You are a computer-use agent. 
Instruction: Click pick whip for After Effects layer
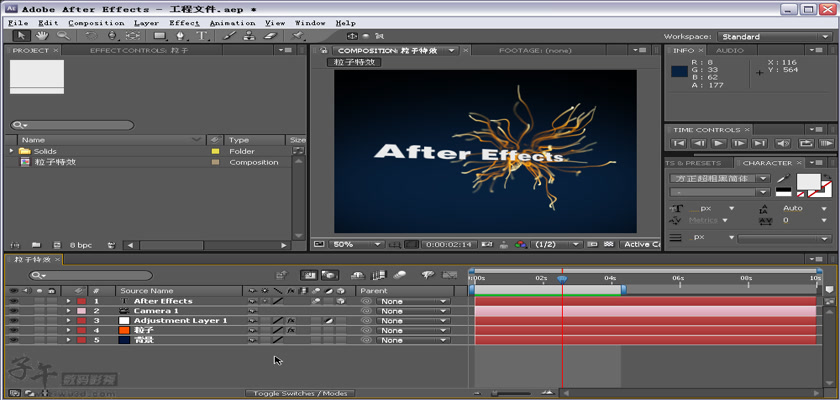(366, 301)
